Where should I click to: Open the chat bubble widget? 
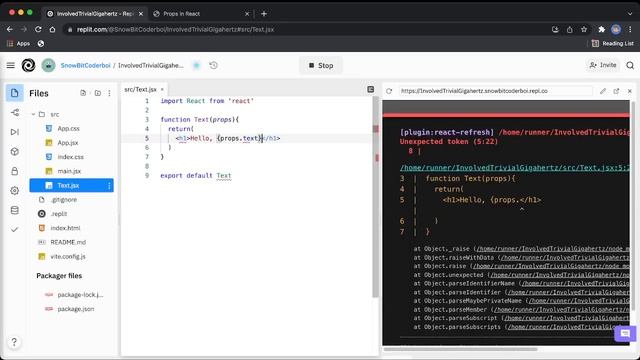click(625, 333)
